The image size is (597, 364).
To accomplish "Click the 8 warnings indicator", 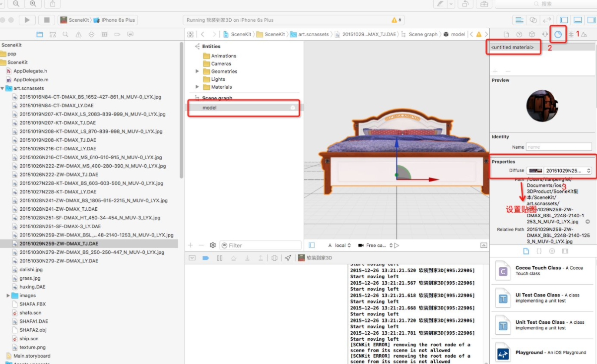I will [x=397, y=20].
